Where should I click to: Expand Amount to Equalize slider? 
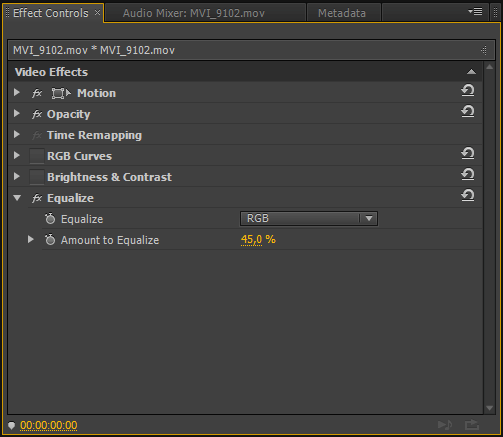point(31,239)
